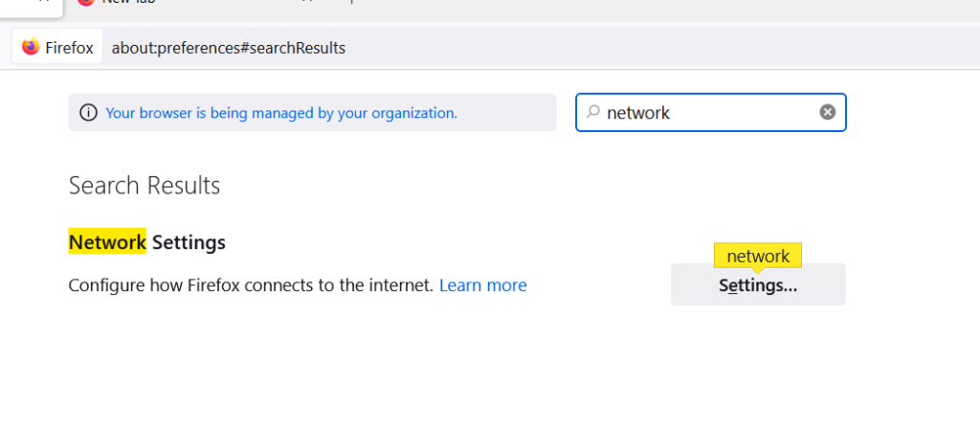
Task: Click the "Search Results" heading
Action: pos(145,186)
